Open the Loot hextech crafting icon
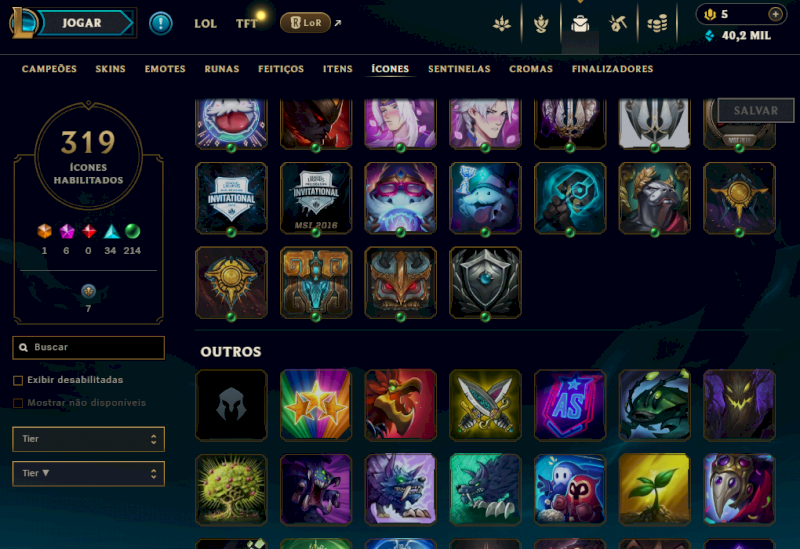Screen dimensions: 800x549 click(618, 23)
